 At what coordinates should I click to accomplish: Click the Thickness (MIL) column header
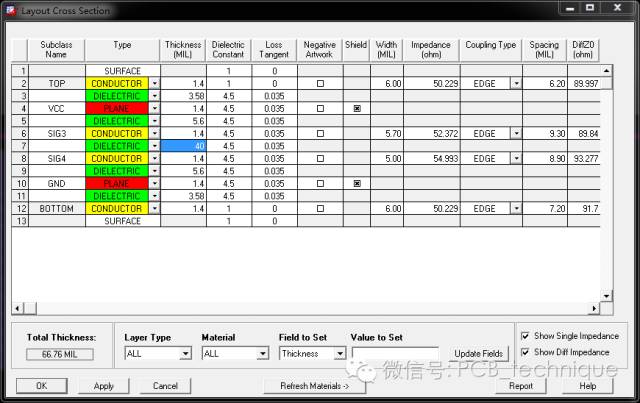click(x=183, y=50)
